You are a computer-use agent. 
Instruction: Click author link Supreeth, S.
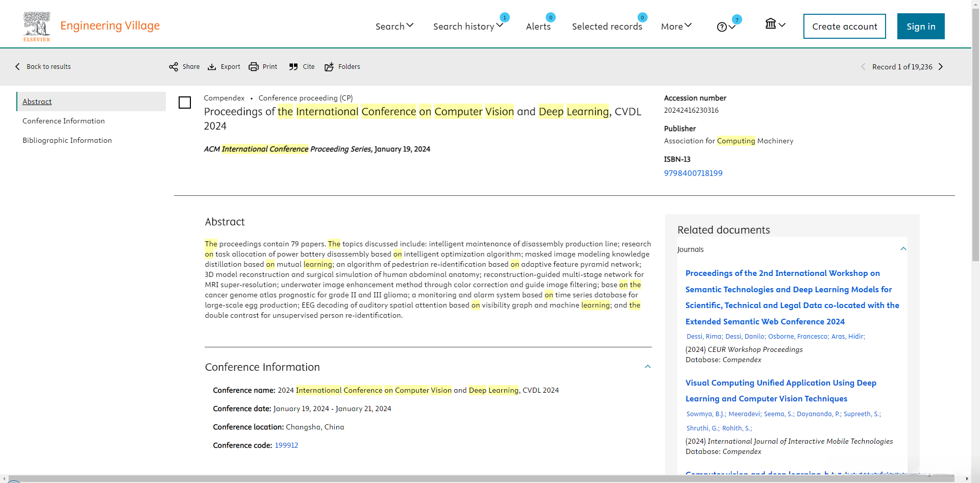[862, 414]
